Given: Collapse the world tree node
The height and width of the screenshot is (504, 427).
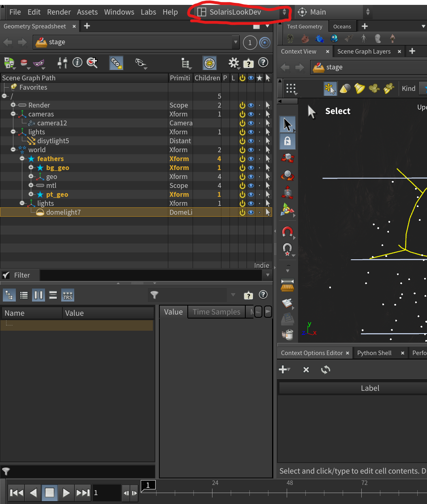Looking at the screenshot, I should click(13, 150).
